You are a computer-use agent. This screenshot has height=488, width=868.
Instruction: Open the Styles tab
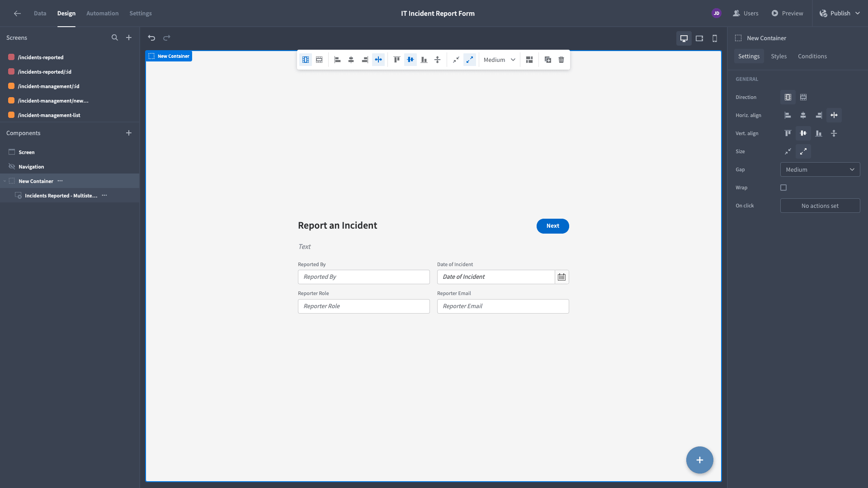[778, 56]
